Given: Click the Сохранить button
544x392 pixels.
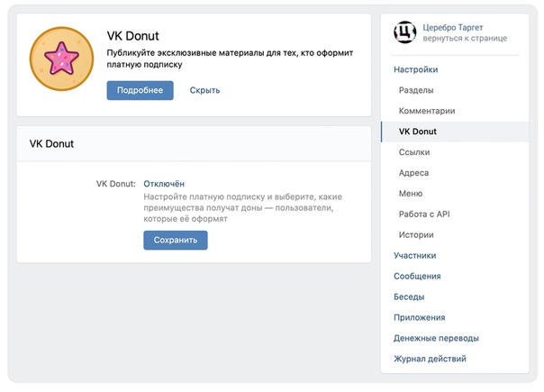Looking at the screenshot, I should pyautogui.click(x=176, y=240).
